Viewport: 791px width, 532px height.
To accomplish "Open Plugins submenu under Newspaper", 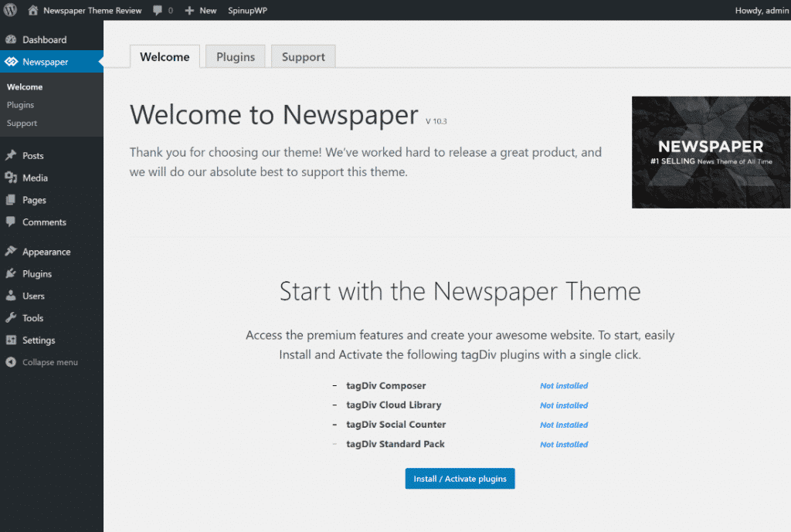I will click(x=20, y=105).
